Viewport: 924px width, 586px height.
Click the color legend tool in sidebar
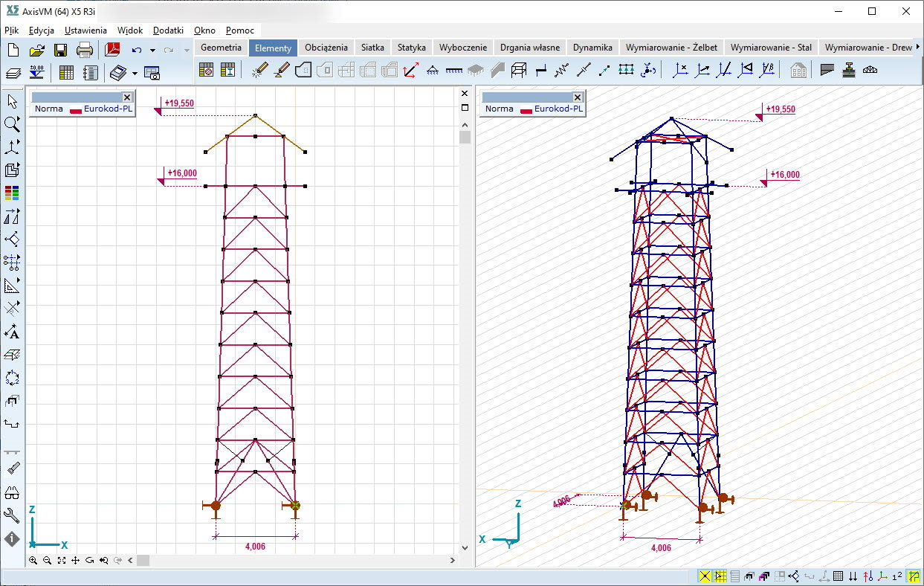point(12,193)
